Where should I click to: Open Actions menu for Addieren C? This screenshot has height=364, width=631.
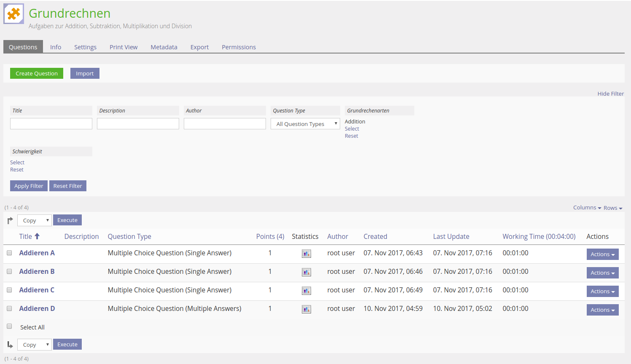pos(602,291)
